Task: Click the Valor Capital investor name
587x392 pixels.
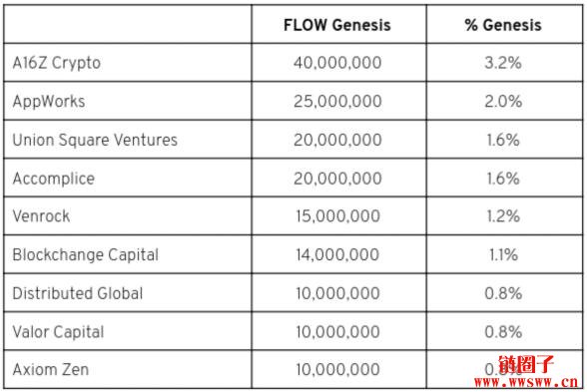Action: tap(58, 332)
